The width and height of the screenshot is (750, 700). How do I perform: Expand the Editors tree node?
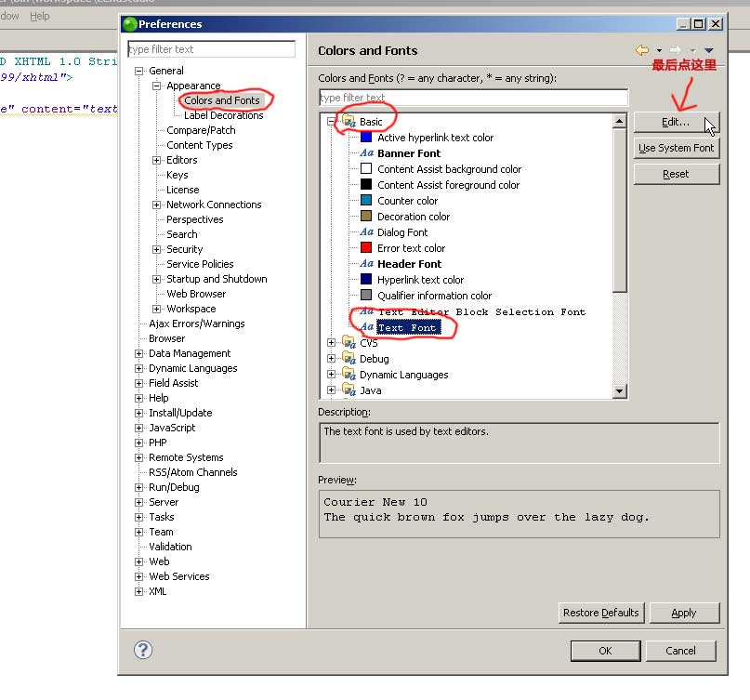point(156,160)
